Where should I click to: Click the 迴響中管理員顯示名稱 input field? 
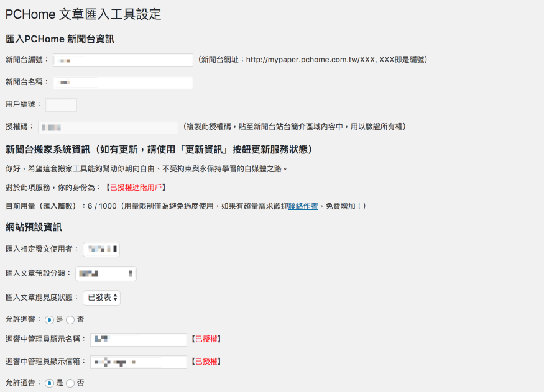click(x=139, y=340)
